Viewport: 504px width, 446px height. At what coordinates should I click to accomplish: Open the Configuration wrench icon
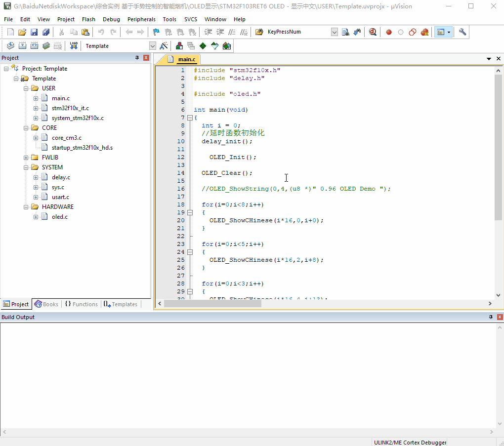[x=462, y=32]
